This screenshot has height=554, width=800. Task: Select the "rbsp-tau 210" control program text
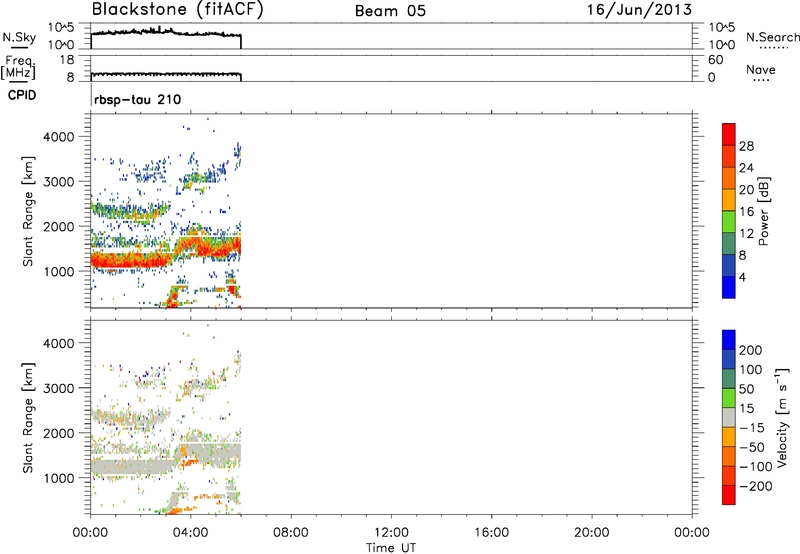(x=138, y=99)
